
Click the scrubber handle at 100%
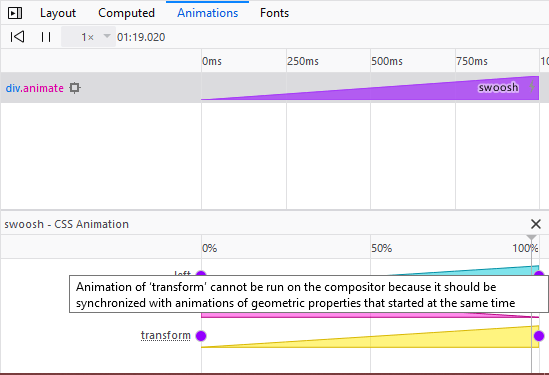[x=531, y=238]
